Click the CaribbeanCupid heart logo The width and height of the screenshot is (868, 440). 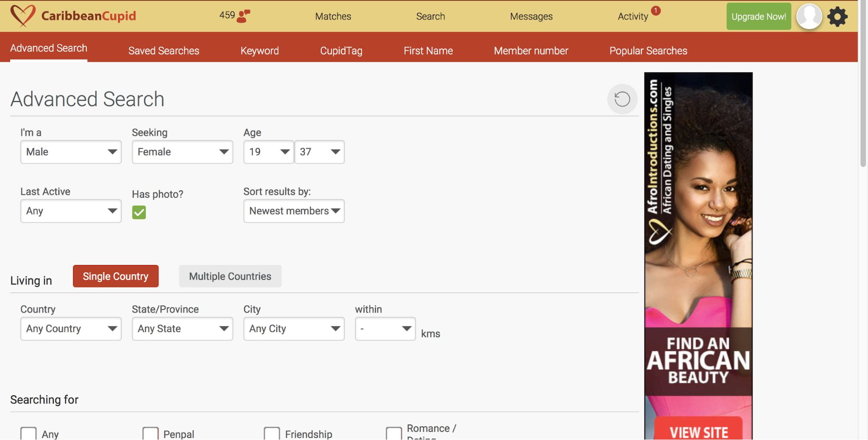[x=23, y=16]
